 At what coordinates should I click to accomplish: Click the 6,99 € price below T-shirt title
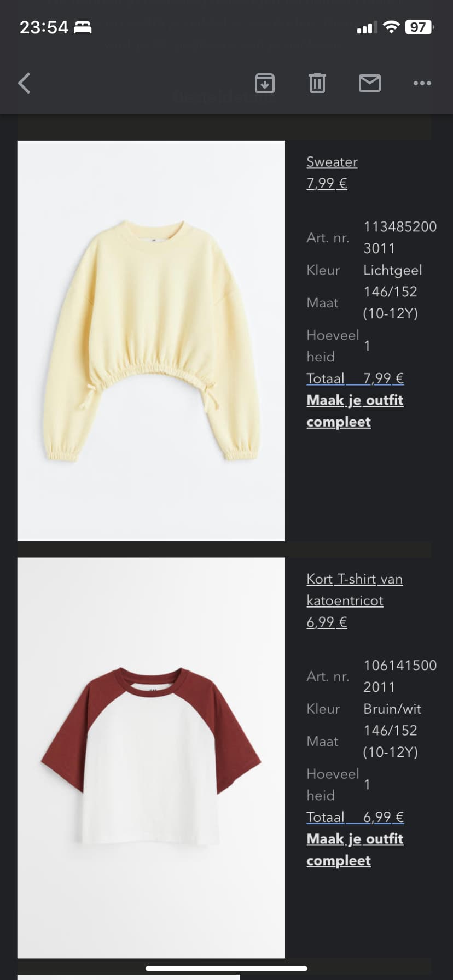point(327,622)
